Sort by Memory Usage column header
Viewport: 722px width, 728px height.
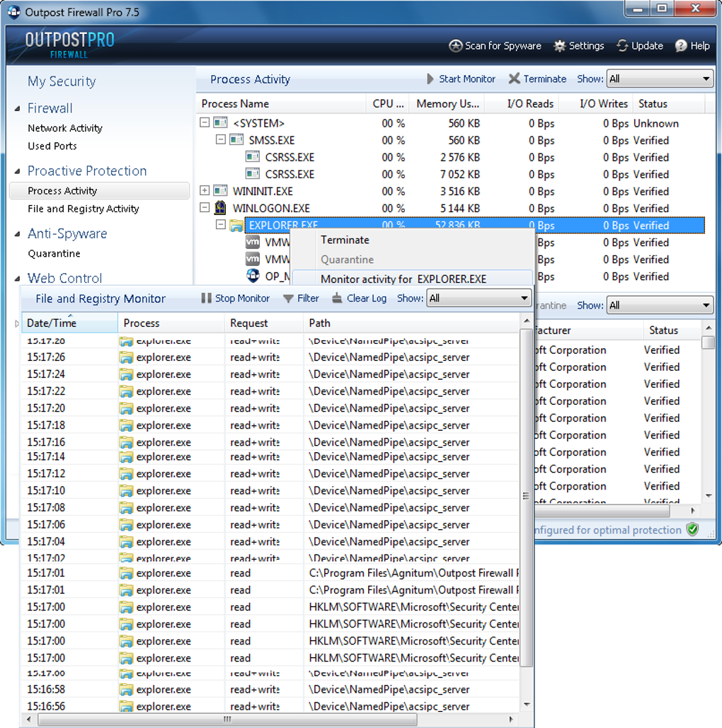(x=448, y=104)
